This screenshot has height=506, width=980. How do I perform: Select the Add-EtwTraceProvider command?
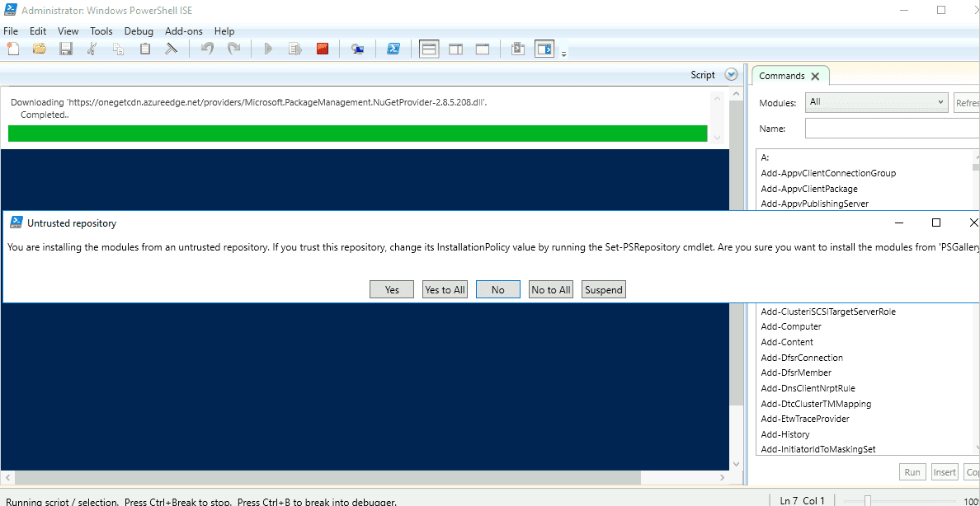tap(805, 419)
